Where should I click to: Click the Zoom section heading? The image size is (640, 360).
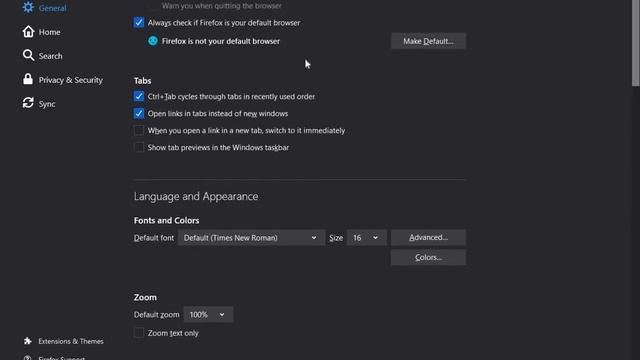[x=145, y=297]
